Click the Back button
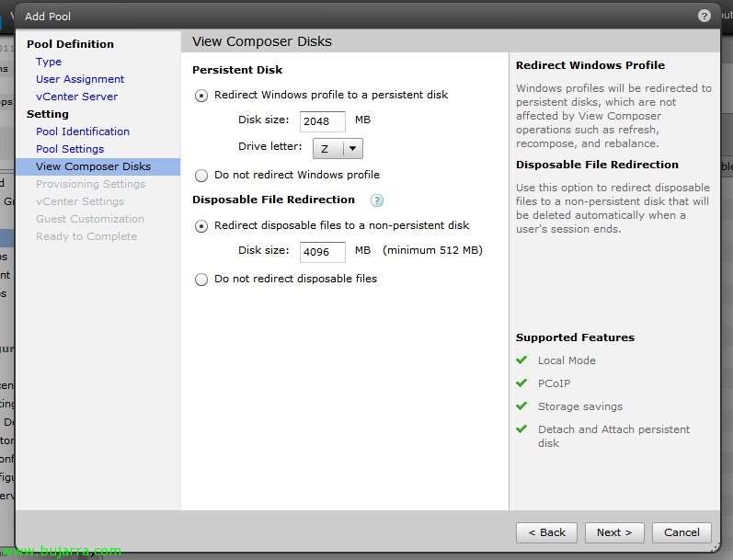The image size is (733, 560). pyautogui.click(x=546, y=532)
